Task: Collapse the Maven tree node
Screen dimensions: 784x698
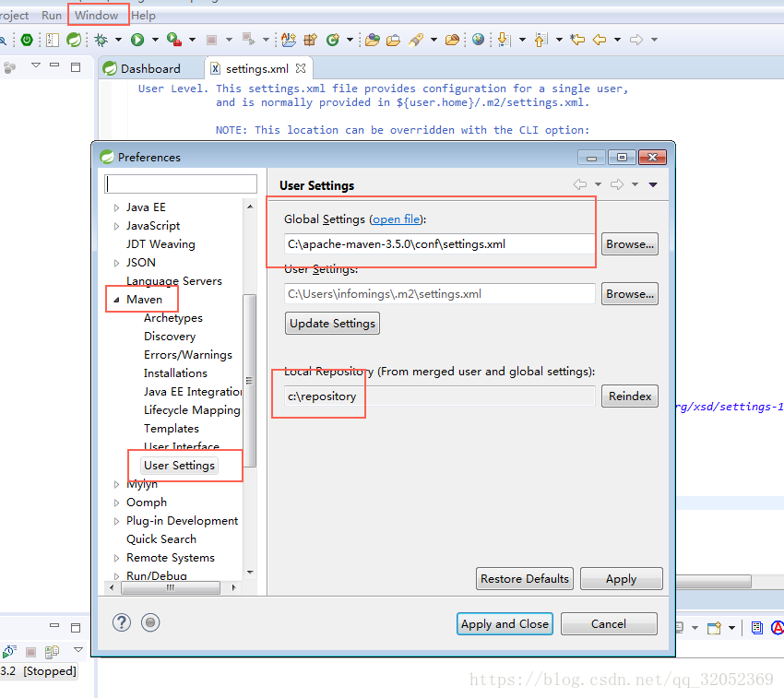Action: 116,300
